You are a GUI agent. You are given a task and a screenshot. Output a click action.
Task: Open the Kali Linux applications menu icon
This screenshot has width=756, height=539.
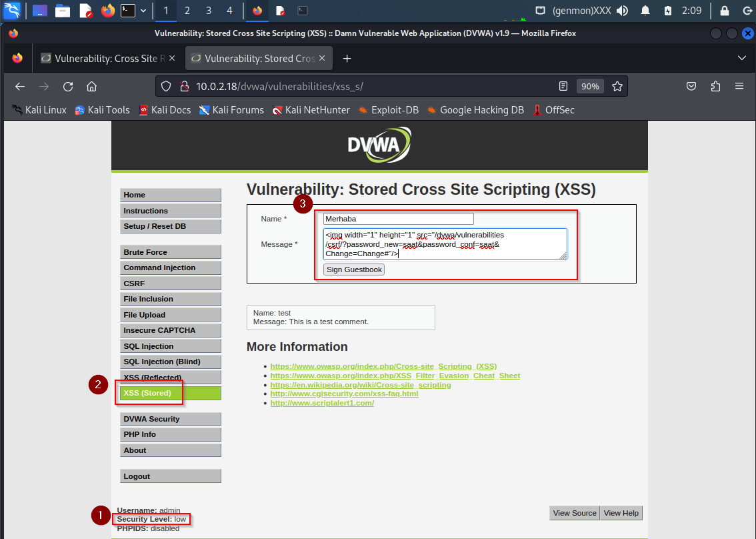tap(12, 10)
